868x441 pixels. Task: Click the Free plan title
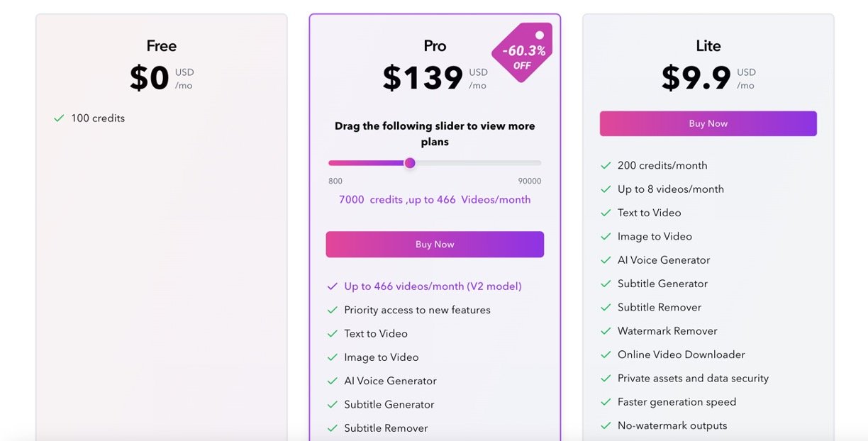point(161,46)
